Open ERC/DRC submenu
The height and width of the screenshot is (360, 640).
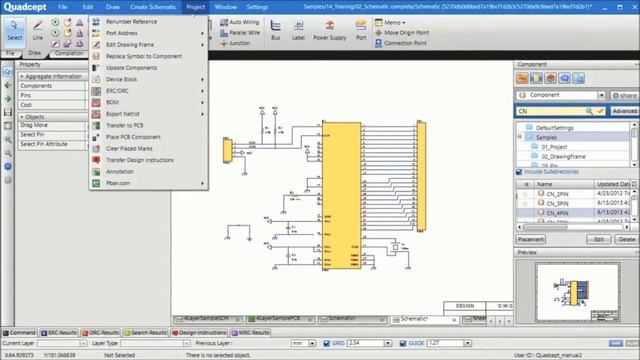coord(149,91)
